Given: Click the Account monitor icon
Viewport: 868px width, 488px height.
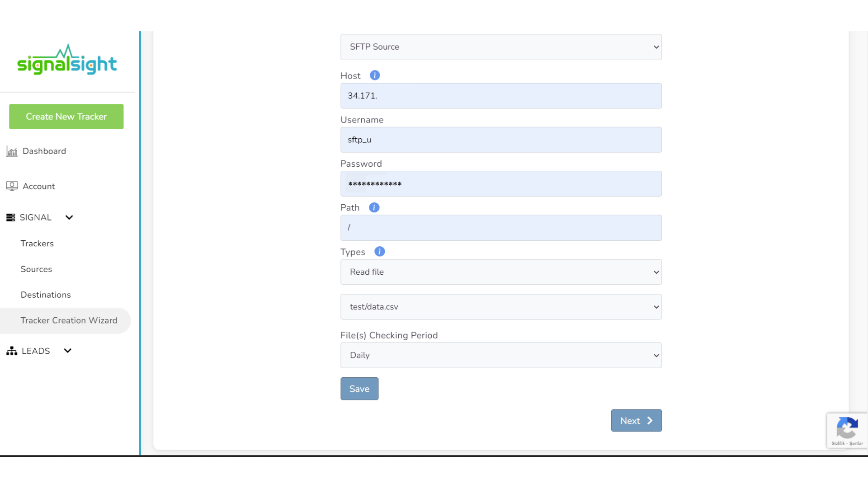Looking at the screenshot, I should [12, 186].
